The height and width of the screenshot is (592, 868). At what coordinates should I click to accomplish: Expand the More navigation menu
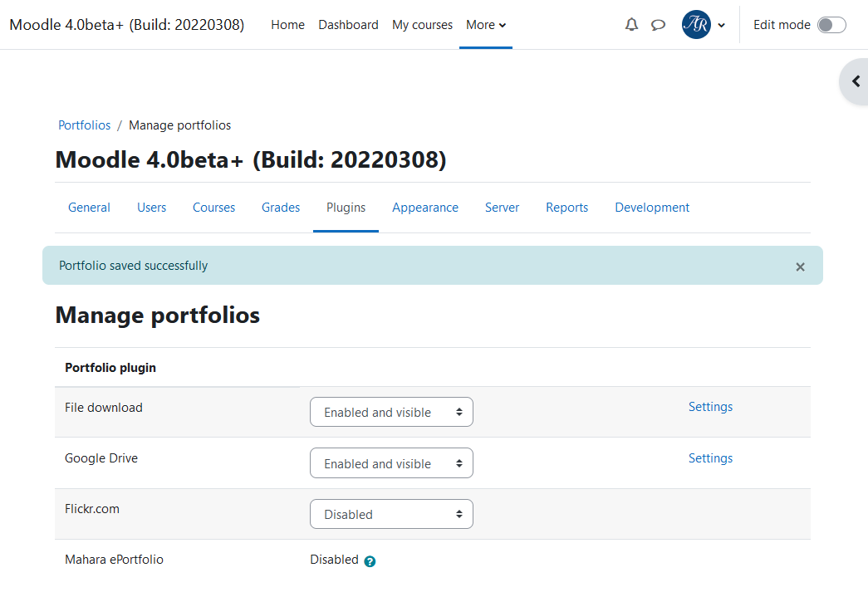click(485, 25)
